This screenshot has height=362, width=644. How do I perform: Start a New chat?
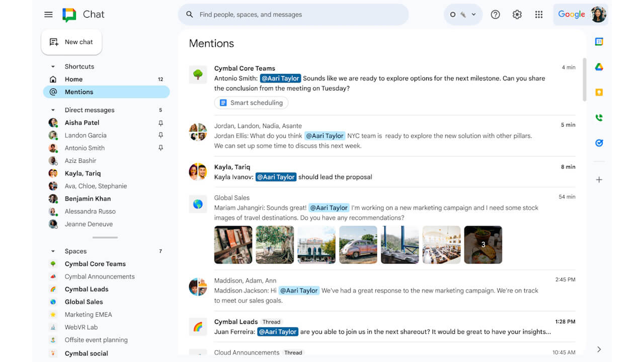71,42
